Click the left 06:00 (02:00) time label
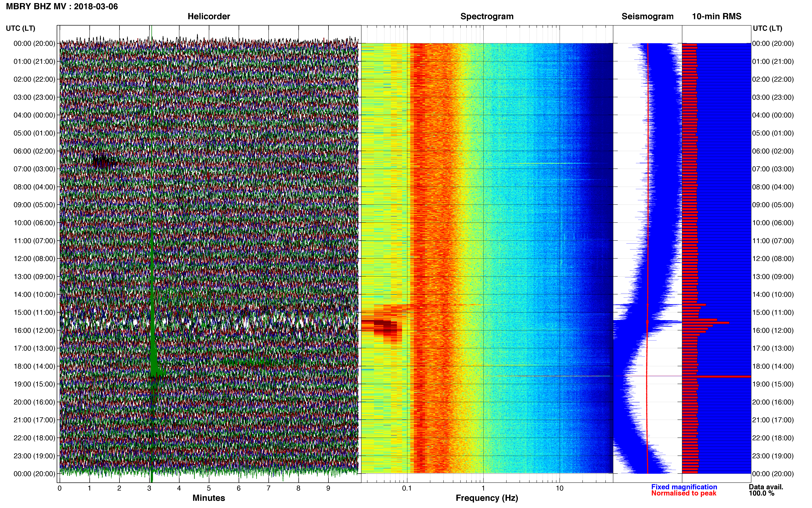812x508 pixels. click(x=34, y=151)
